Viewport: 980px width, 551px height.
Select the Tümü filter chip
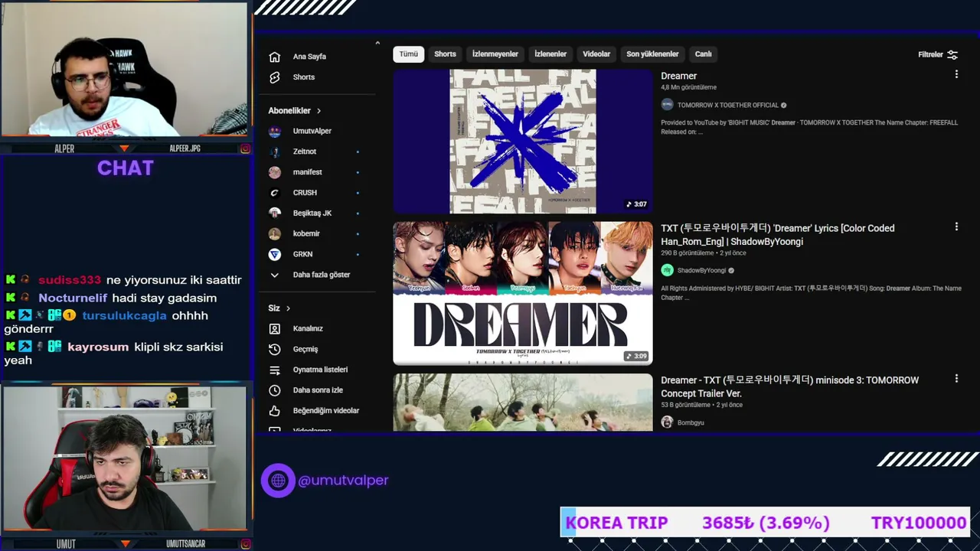(x=409, y=54)
